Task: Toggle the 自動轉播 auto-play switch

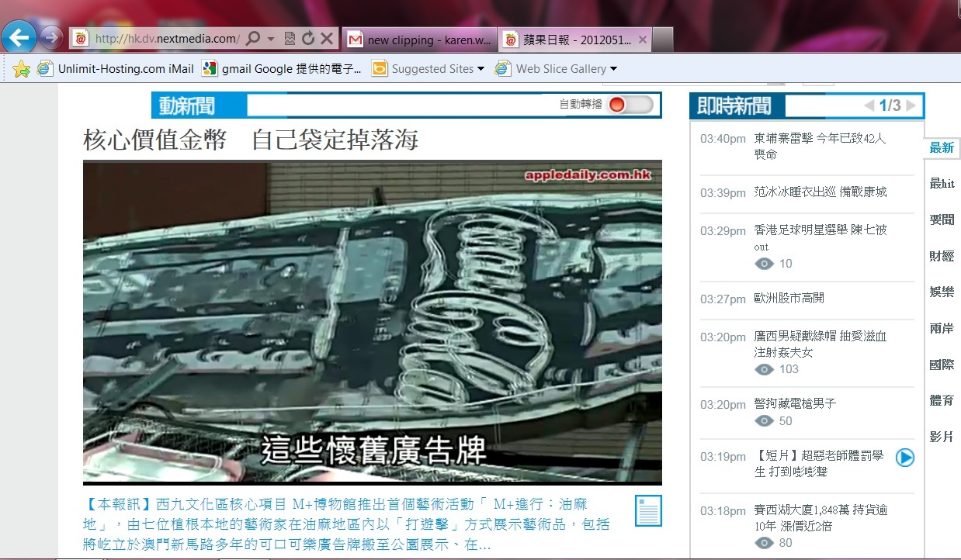Action: click(630, 105)
